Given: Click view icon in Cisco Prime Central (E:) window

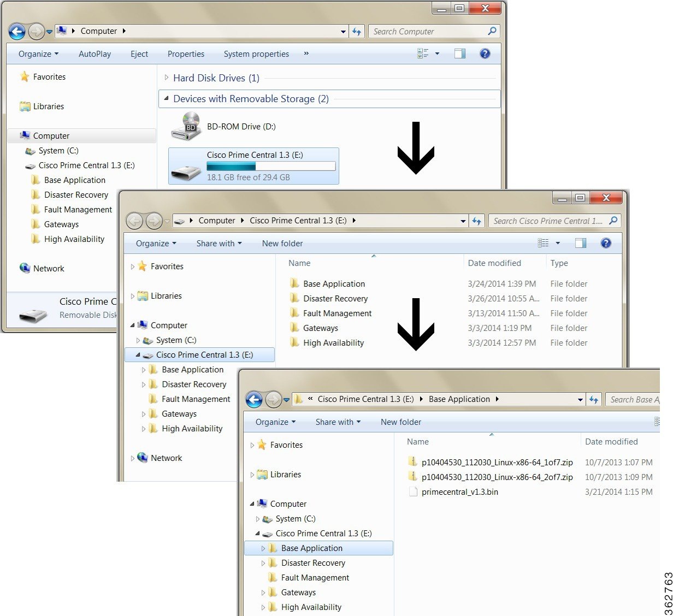Looking at the screenshot, I should [x=544, y=243].
